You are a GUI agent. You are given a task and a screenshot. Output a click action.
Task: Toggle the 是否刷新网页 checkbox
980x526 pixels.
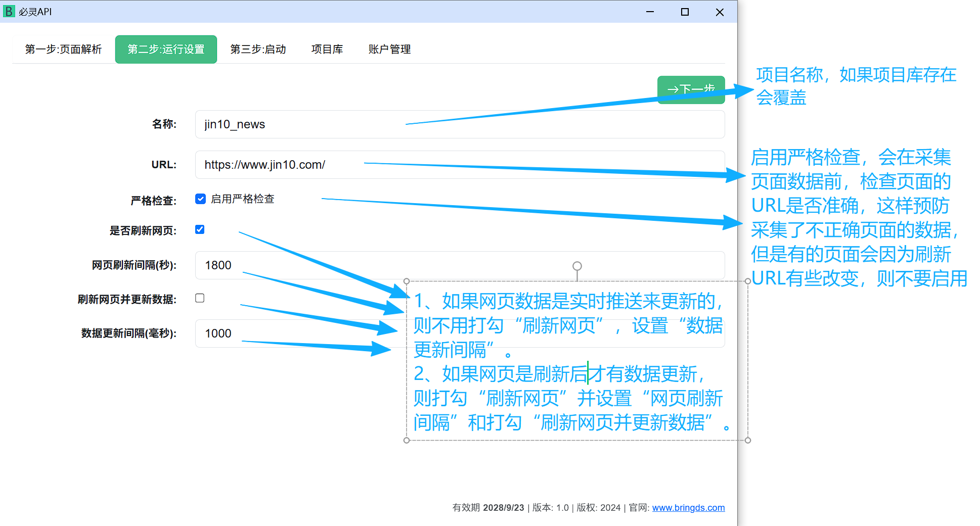(x=200, y=230)
